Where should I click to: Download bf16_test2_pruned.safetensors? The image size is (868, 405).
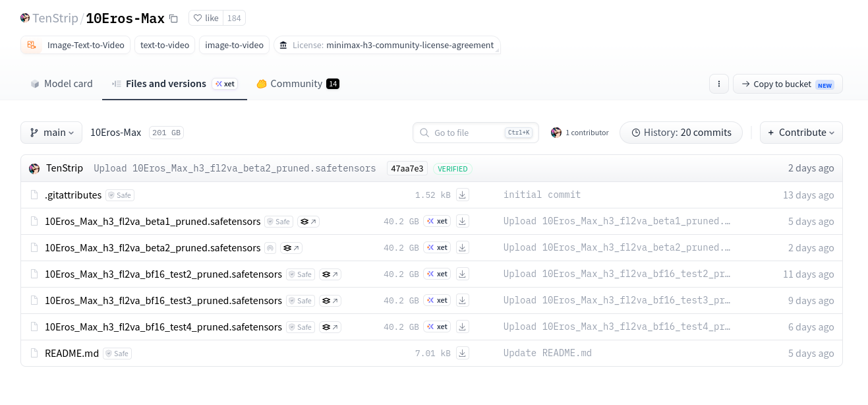(x=463, y=274)
